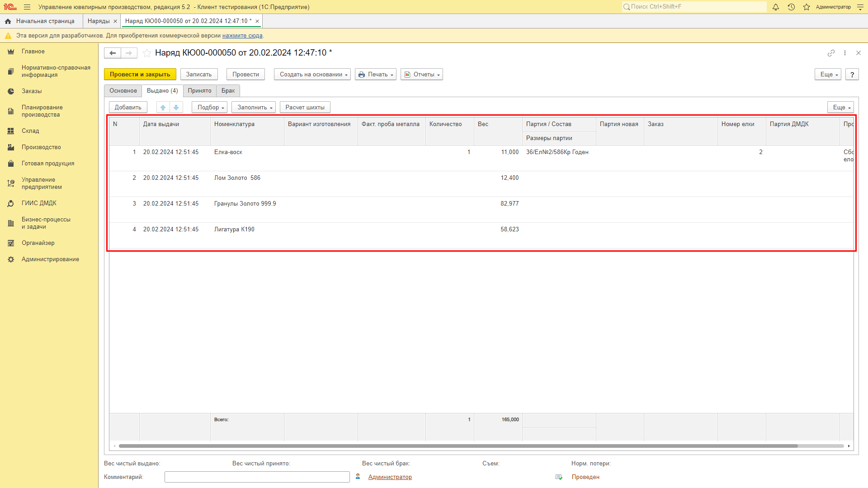Viewport: 868px width, 488px height.
Task: Switch to Принято tab
Action: [199, 91]
